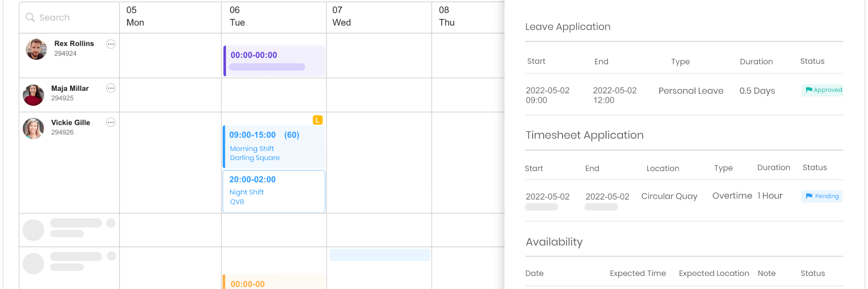Click Rex Rollins profile photo
The height and width of the screenshot is (289, 868).
(x=36, y=49)
